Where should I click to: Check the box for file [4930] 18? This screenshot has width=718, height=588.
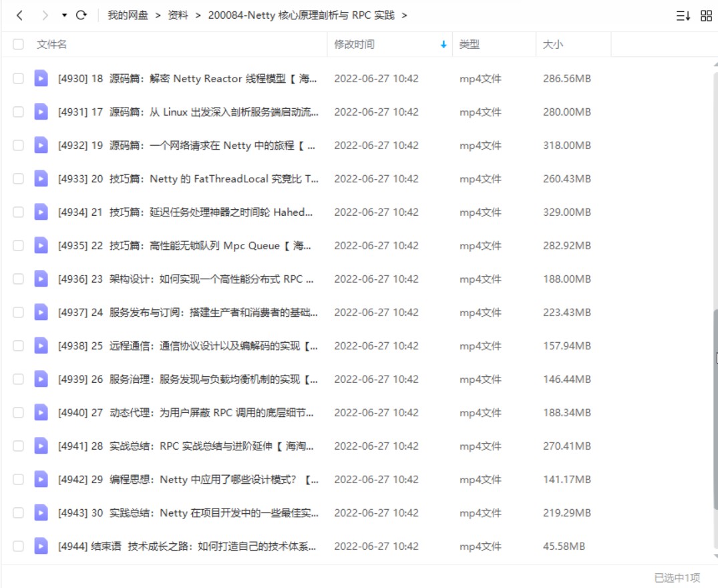[18, 78]
